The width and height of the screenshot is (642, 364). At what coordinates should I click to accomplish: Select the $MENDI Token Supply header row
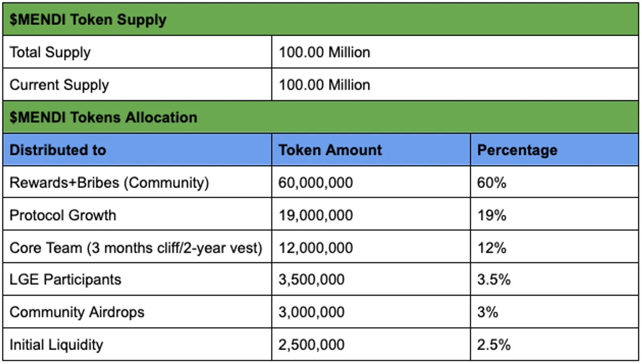pos(321,19)
